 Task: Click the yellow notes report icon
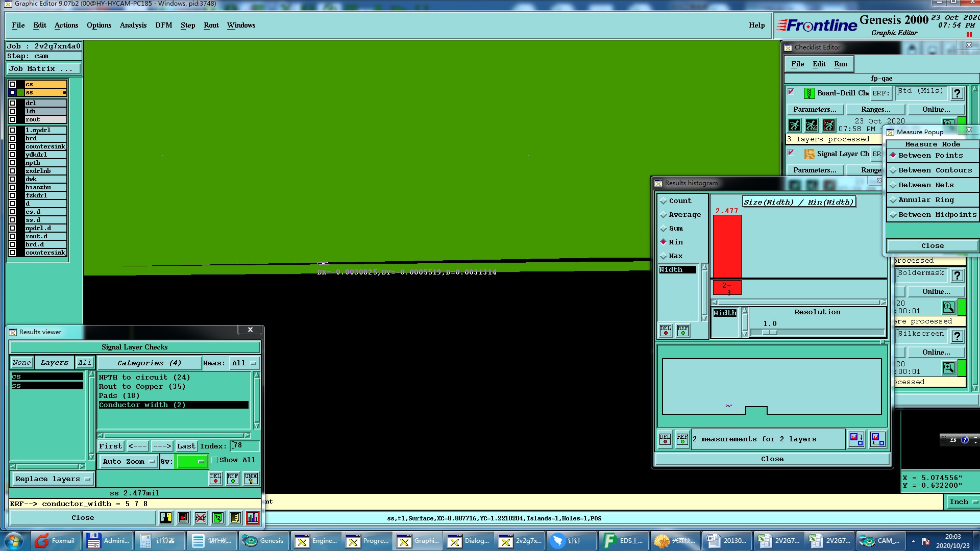tap(235, 518)
